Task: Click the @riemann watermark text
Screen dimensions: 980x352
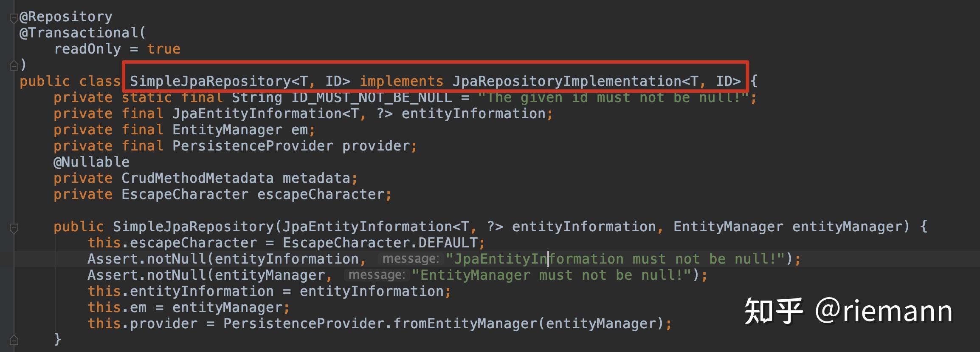Action: (883, 311)
